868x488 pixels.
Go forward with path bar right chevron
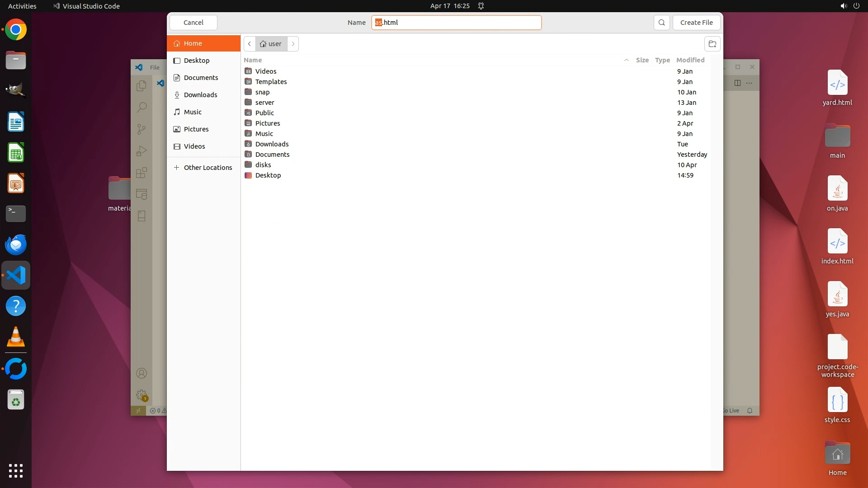(293, 44)
